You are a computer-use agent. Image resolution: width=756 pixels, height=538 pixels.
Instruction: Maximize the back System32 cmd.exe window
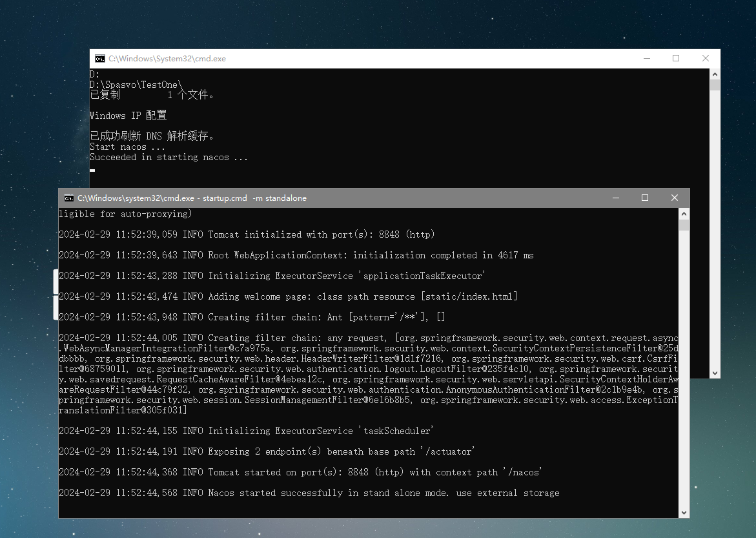tap(676, 58)
